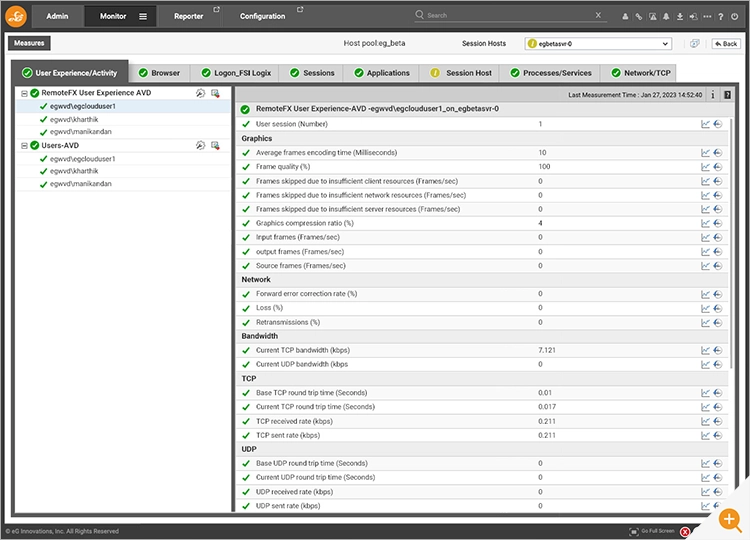Select egwvd\manikandan under Users-AVD

(x=80, y=184)
